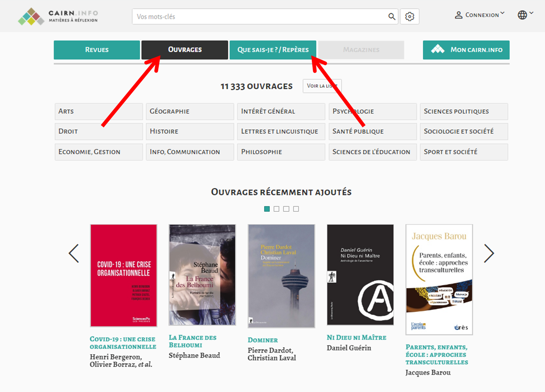This screenshot has width=545, height=392.
Task: Open the Sciences de l'éducation category
Action: coord(373,152)
